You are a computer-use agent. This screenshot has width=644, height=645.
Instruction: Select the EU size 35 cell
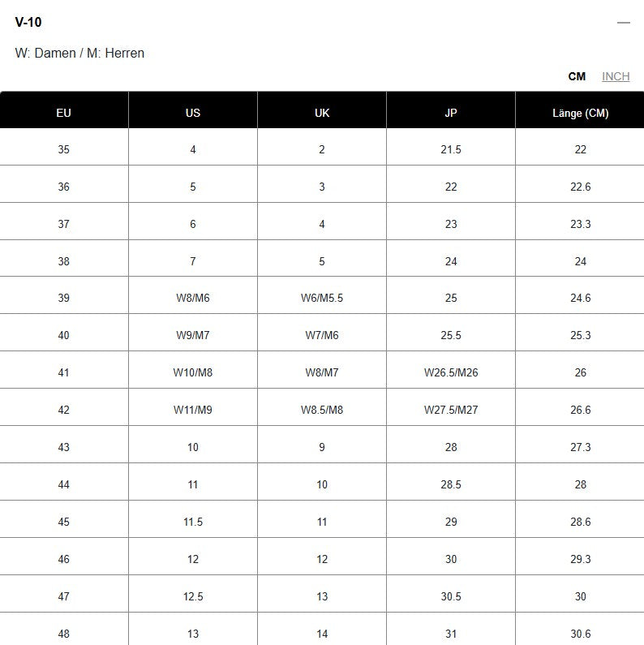click(64, 149)
